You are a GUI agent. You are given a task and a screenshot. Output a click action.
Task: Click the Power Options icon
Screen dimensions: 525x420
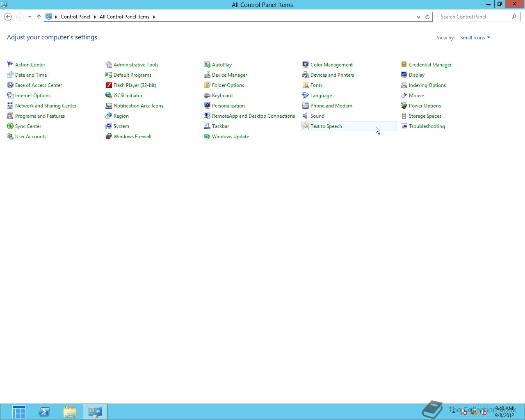pos(404,105)
